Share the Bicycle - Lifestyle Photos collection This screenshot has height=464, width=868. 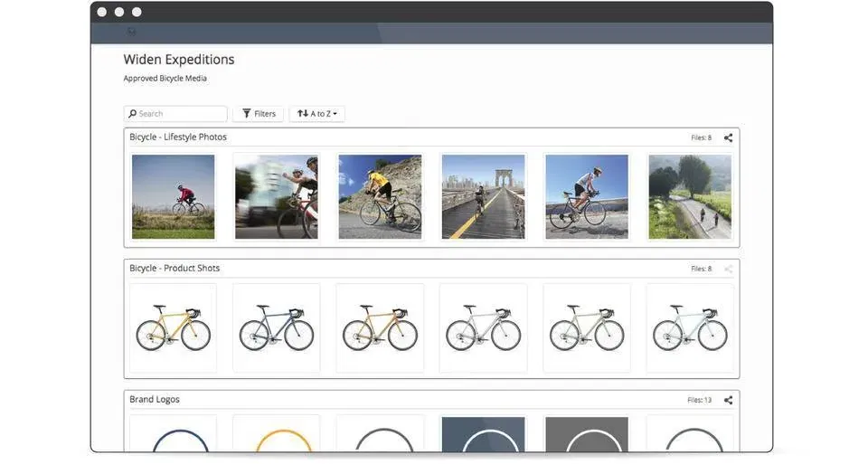pyautogui.click(x=728, y=137)
